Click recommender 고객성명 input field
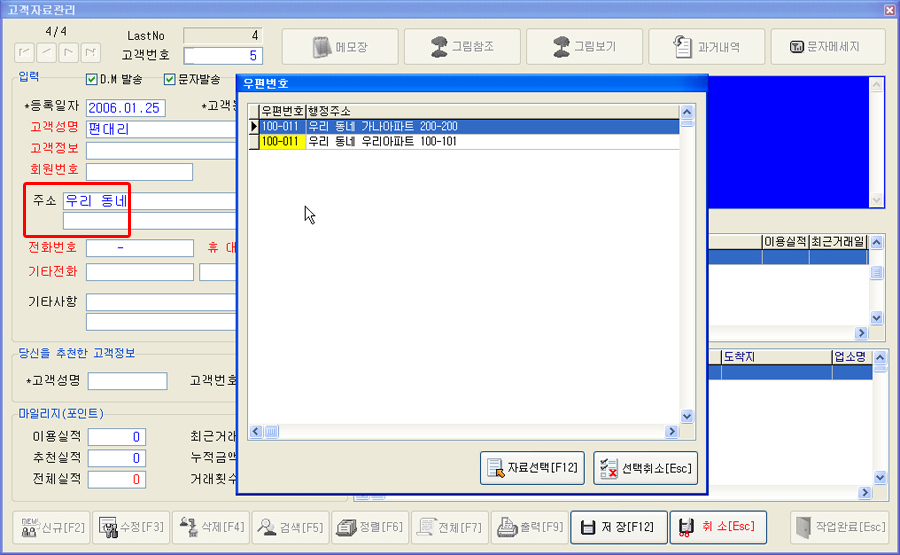Screen dimensions: 900x555 [x=127, y=381]
